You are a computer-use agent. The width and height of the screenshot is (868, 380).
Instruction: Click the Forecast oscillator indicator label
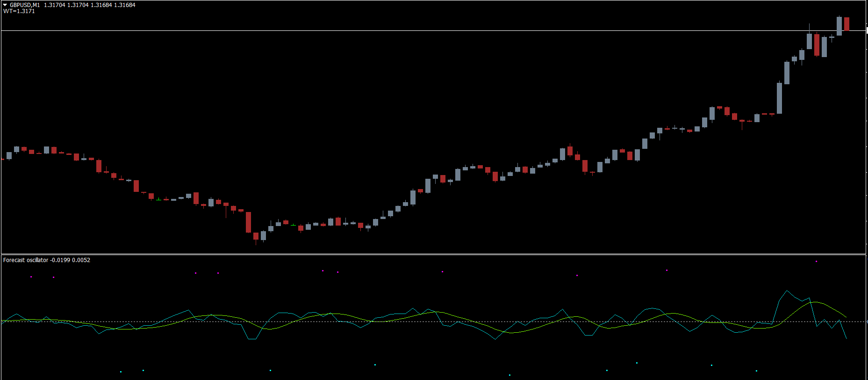click(26, 260)
